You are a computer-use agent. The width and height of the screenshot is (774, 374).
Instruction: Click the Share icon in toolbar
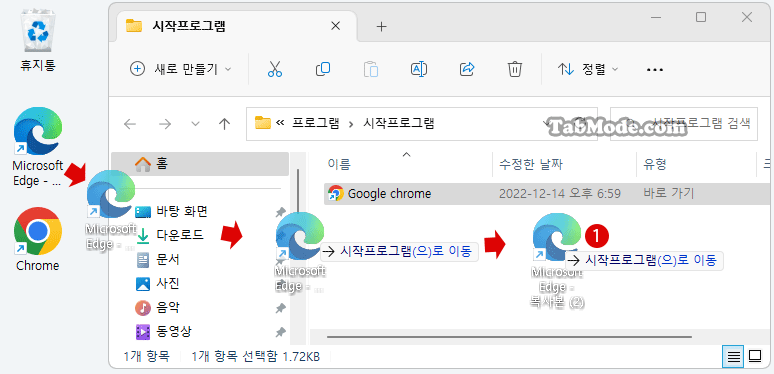coord(466,69)
